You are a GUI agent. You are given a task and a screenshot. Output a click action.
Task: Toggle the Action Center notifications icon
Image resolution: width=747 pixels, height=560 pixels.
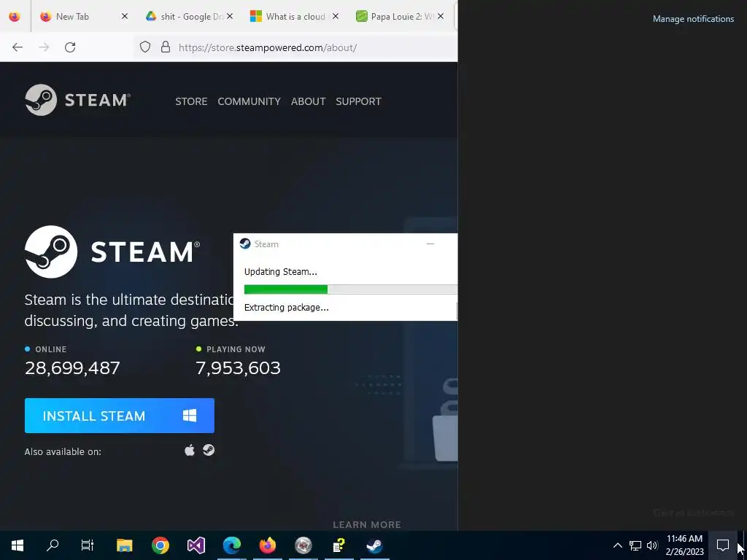(723, 545)
